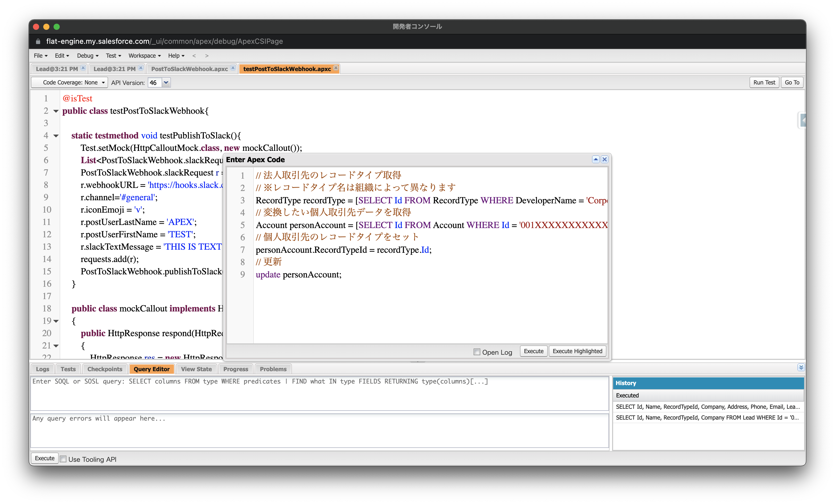Click the Run Test button

tap(764, 82)
